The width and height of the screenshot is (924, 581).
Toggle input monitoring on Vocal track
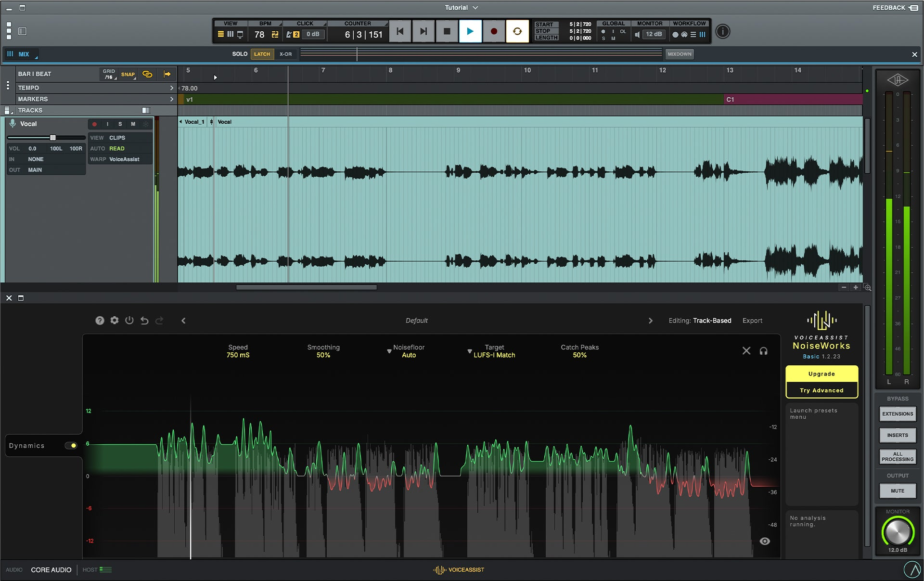click(107, 124)
